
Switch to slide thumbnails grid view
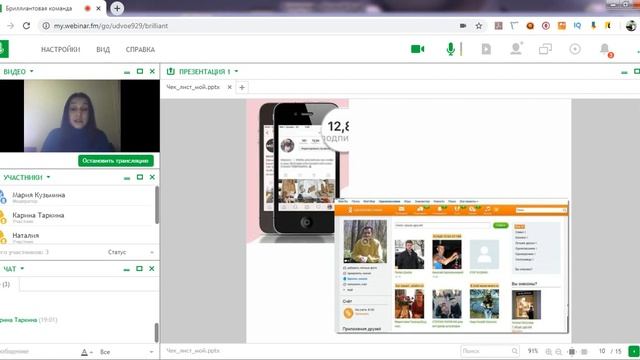pos(584,351)
